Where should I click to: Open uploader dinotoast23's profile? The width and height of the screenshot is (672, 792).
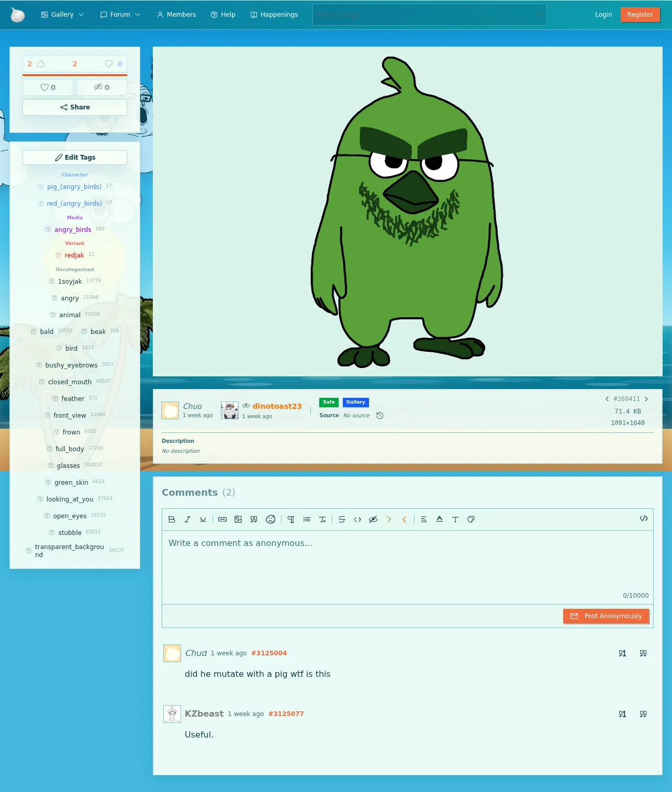pos(277,406)
